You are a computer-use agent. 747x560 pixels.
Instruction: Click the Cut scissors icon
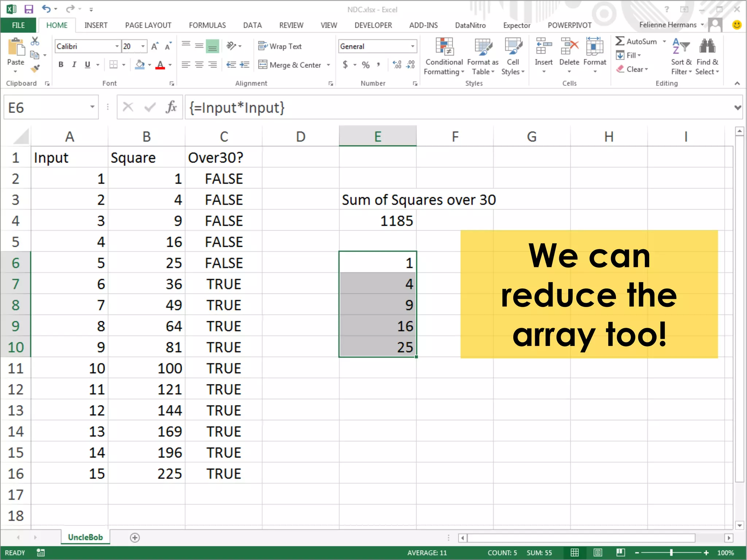click(35, 41)
